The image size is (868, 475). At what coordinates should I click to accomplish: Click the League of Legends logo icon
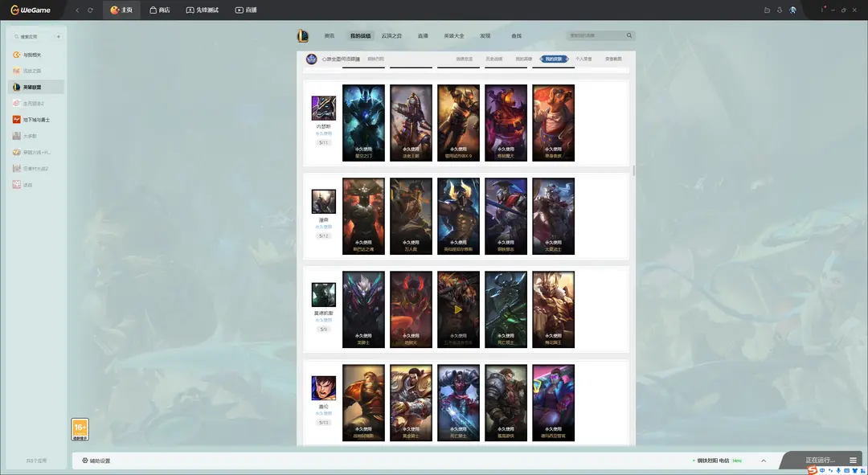(x=303, y=36)
